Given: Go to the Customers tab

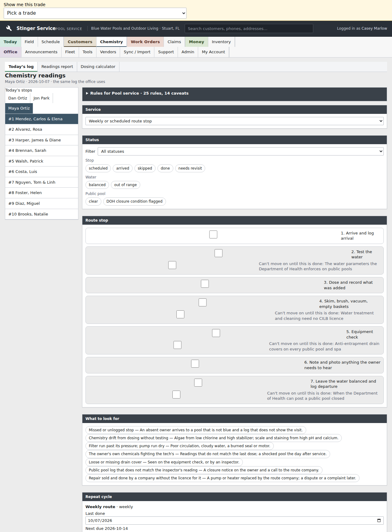Looking at the screenshot, I should [x=80, y=42].
